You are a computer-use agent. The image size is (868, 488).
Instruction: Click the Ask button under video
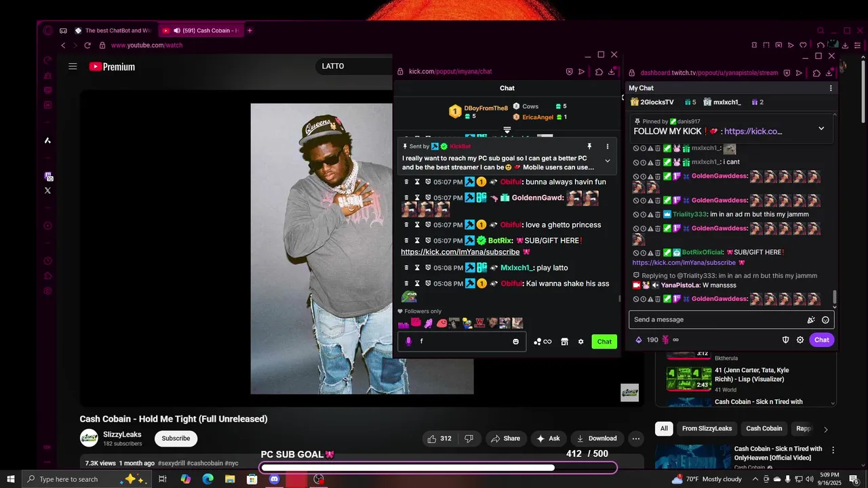coord(548,439)
